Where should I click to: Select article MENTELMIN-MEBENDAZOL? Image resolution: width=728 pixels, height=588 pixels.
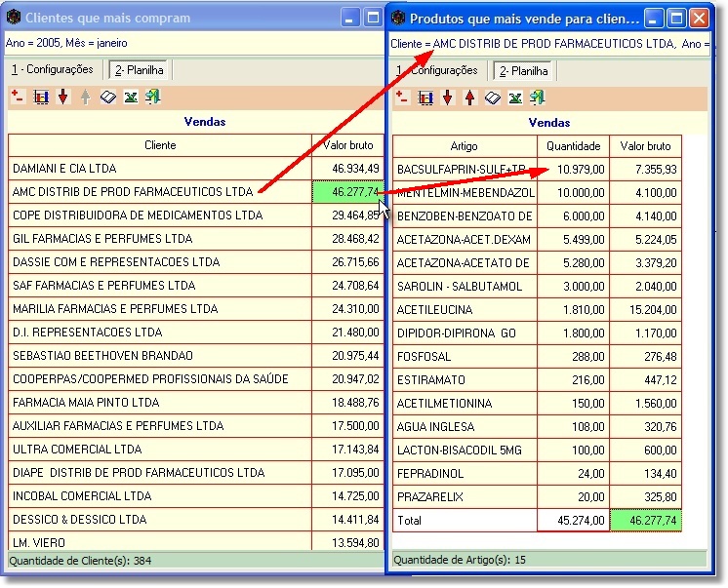click(465, 193)
